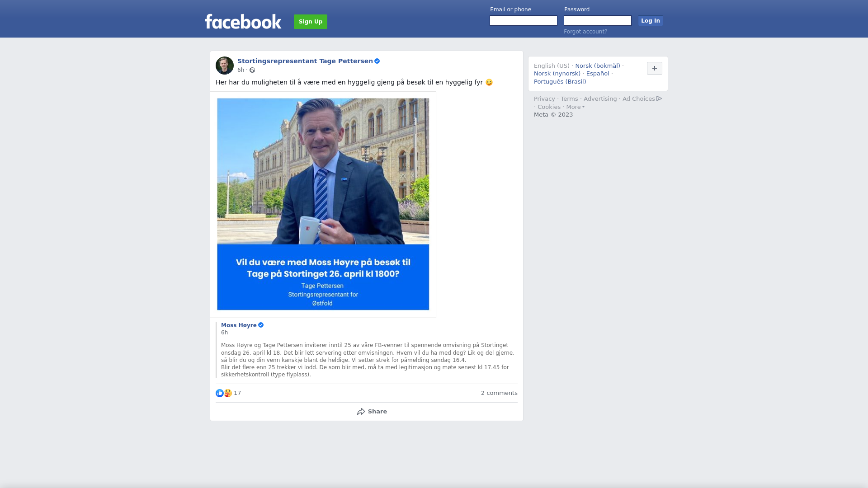This screenshot has width=868, height=488.
Task: Open the Cookies link
Action: click(x=549, y=107)
